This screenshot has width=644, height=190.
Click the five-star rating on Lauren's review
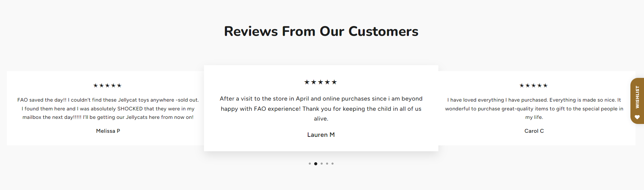pos(321,82)
